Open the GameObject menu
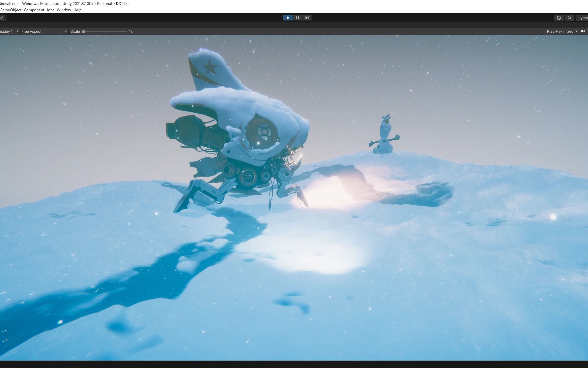588x368 pixels. click(10, 10)
